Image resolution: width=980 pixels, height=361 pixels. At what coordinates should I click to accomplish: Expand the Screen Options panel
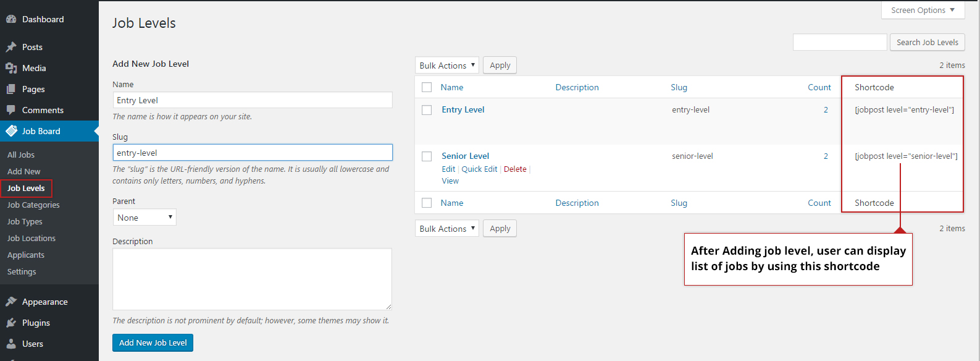pos(923,10)
